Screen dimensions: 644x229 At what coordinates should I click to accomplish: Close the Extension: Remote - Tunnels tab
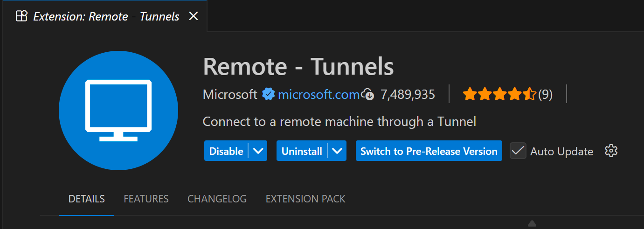pyautogui.click(x=193, y=16)
